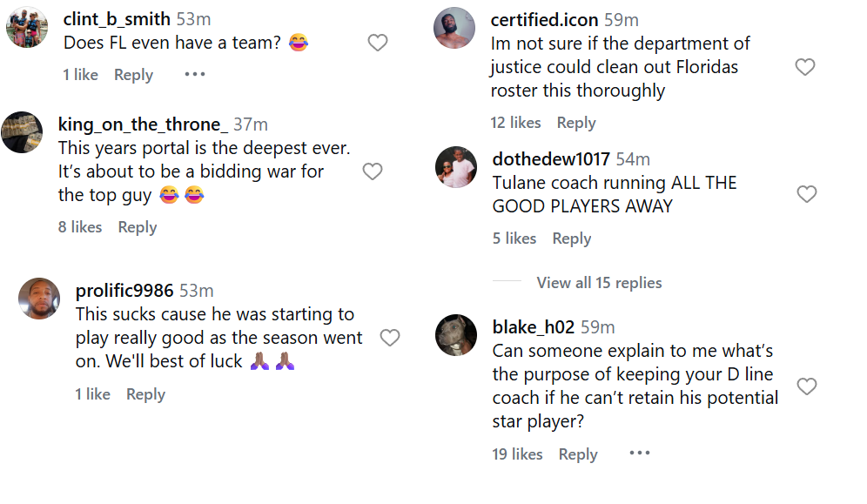The image size is (867, 504).
Task: Like certified.icon's comment about Florida's roster
Action: click(805, 67)
